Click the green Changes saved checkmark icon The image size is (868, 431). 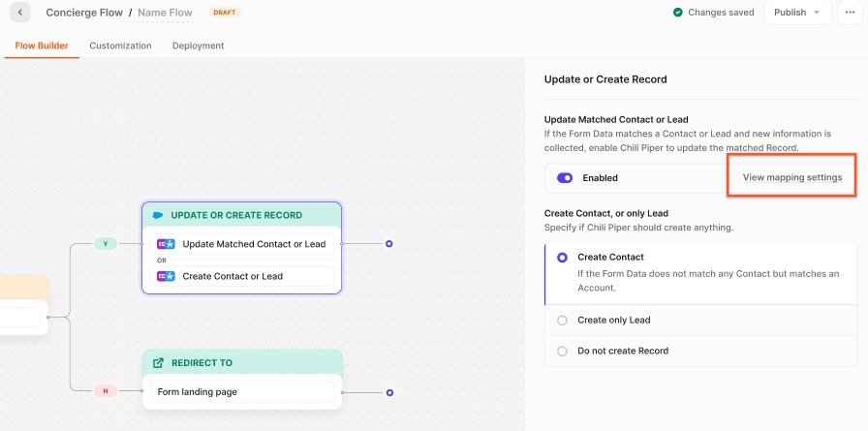pyautogui.click(x=678, y=13)
